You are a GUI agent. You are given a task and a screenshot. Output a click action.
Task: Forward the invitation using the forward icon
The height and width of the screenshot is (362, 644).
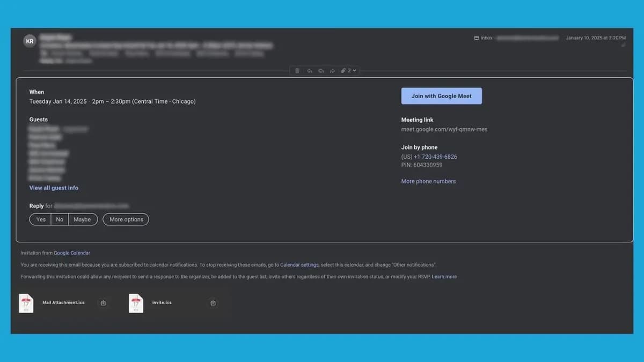(332, 70)
